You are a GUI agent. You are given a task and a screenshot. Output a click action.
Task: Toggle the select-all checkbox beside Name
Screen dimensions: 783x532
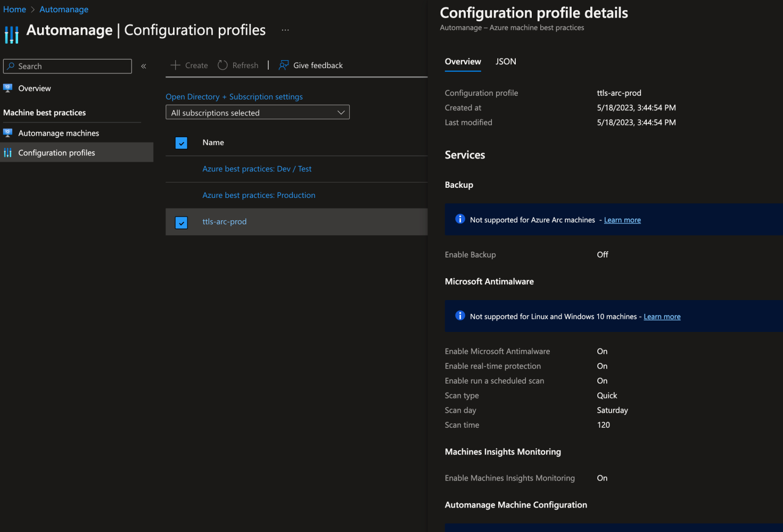click(182, 143)
